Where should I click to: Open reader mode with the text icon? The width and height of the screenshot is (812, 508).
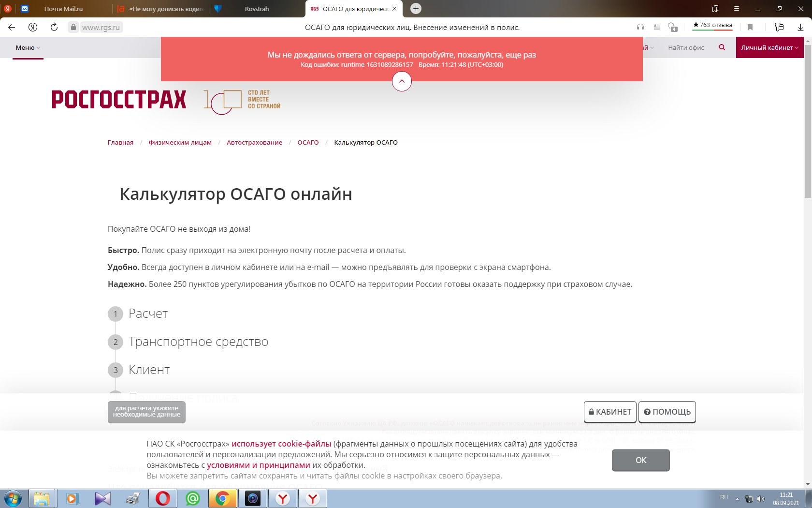point(657,27)
